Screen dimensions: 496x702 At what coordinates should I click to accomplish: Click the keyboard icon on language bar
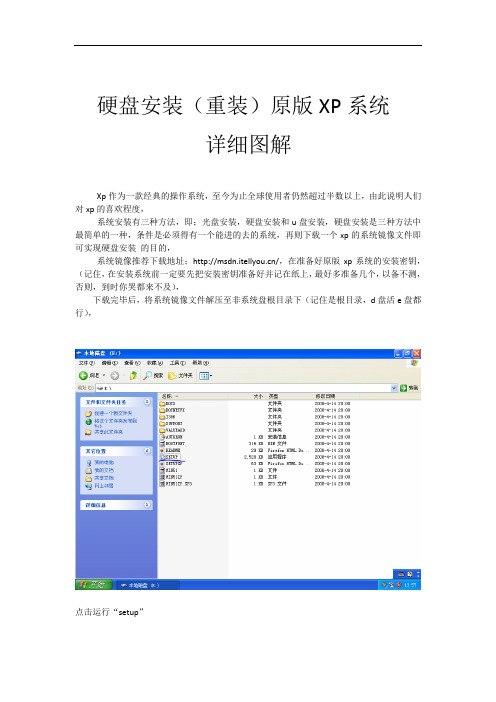coord(402,574)
